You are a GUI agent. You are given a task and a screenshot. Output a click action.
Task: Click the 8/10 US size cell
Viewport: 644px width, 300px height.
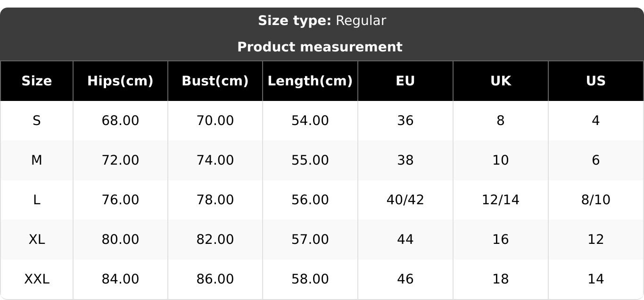(x=595, y=200)
